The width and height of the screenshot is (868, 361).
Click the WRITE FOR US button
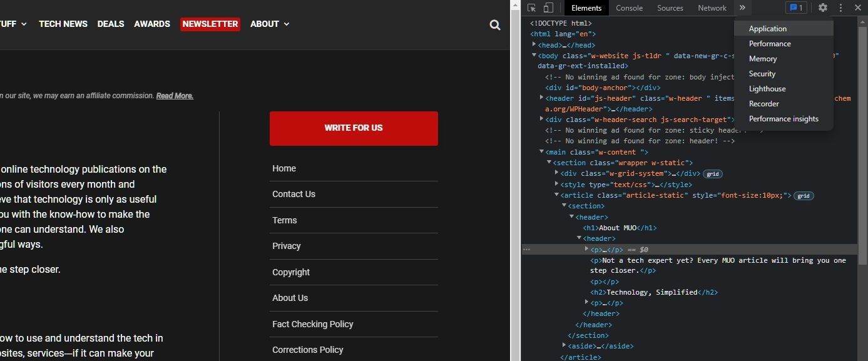(x=354, y=128)
